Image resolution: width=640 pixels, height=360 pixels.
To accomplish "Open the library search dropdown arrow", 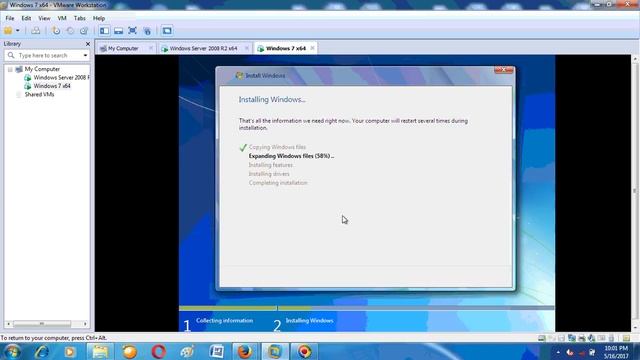I will click(x=85, y=55).
